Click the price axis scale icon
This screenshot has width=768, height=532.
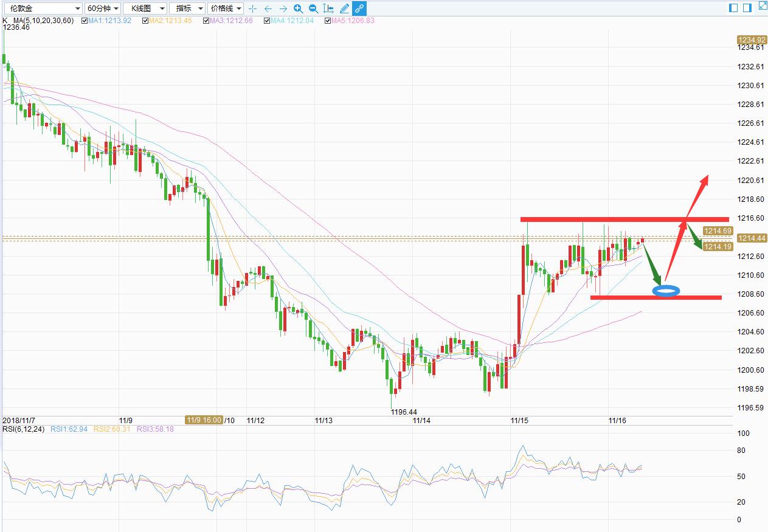(328, 9)
